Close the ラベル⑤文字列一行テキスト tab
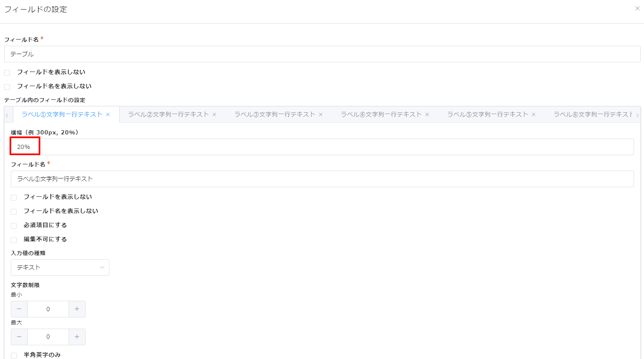The image size is (644, 359). tap(533, 114)
